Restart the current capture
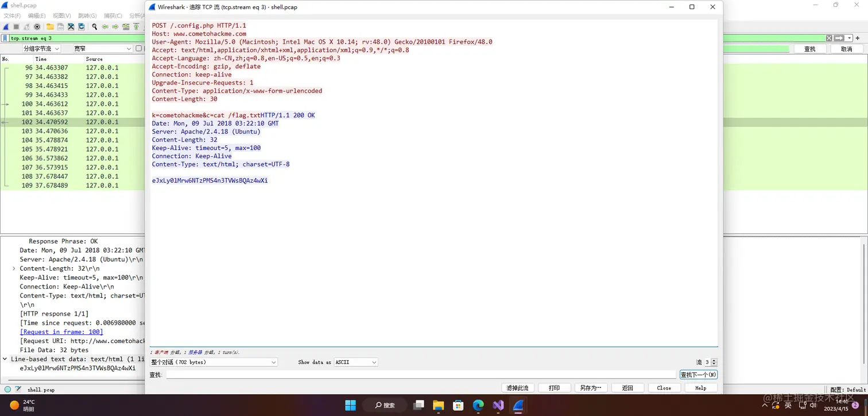The height and width of the screenshot is (416, 868). (26, 27)
